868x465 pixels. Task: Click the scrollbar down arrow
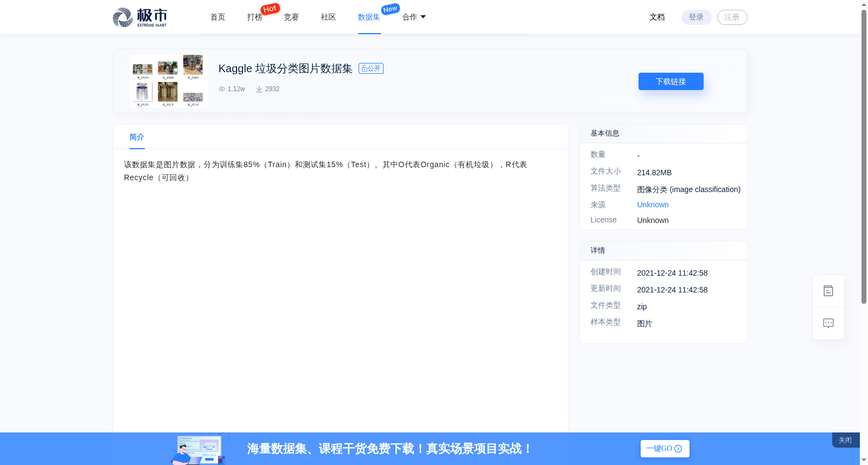coord(864,460)
